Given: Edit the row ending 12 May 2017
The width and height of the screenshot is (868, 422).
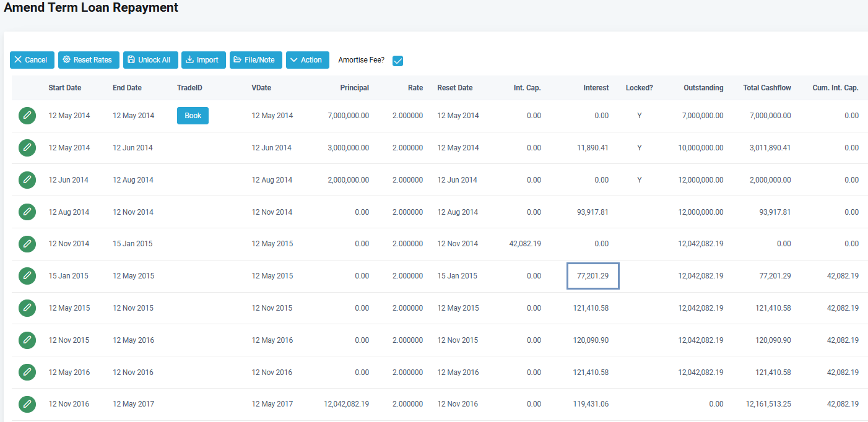Looking at the screenshot, I should coord(27,404).
